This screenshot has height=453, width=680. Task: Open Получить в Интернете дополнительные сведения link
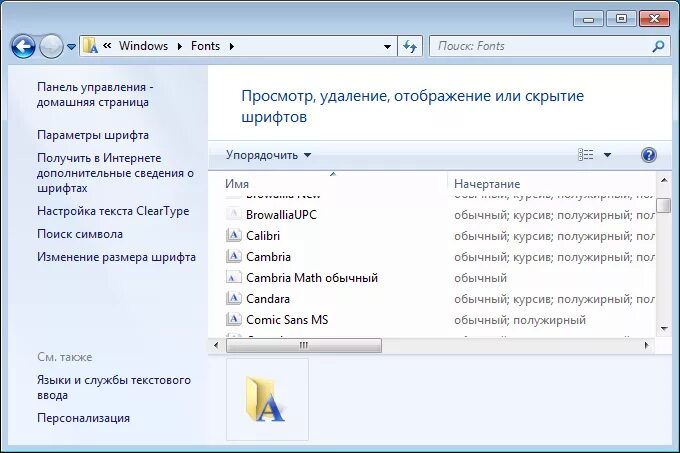tap(115, 173)
